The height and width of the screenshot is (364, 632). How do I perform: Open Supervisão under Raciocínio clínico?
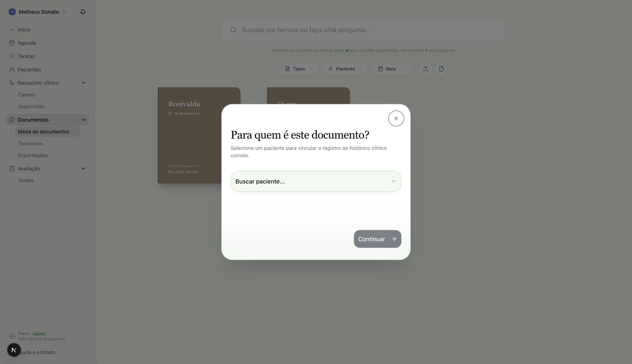(x=31, y=106)
